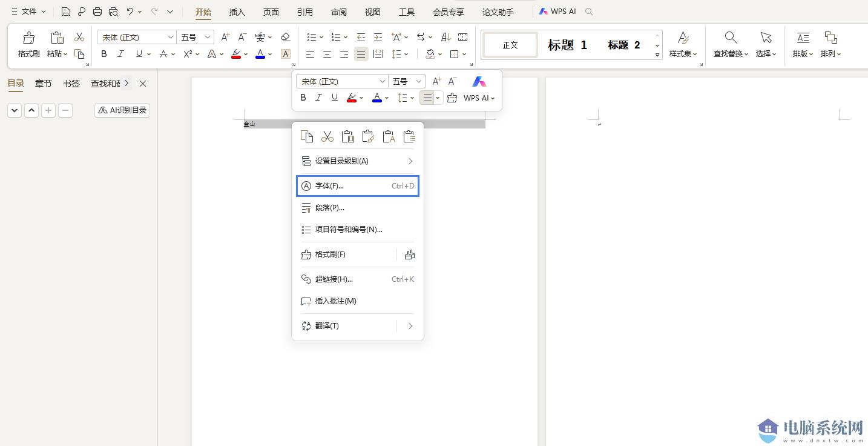
Task: Increase font size in the ribbon
Action: pyautogui.click(x=225, y=38)
